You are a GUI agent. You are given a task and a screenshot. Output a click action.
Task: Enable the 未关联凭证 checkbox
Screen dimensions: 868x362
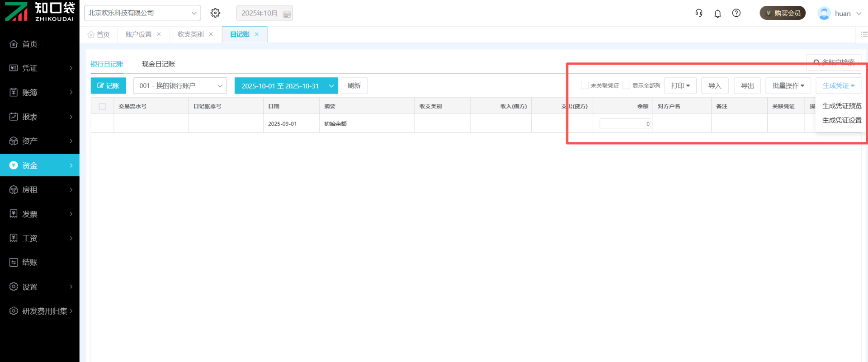[585, 86]
